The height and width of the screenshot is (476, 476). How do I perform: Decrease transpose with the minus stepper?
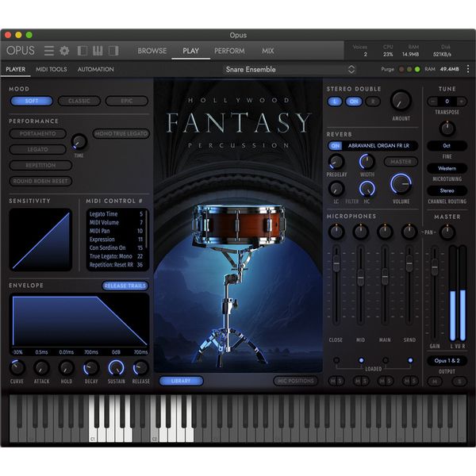pyautogui.click(x=432, y=102)
